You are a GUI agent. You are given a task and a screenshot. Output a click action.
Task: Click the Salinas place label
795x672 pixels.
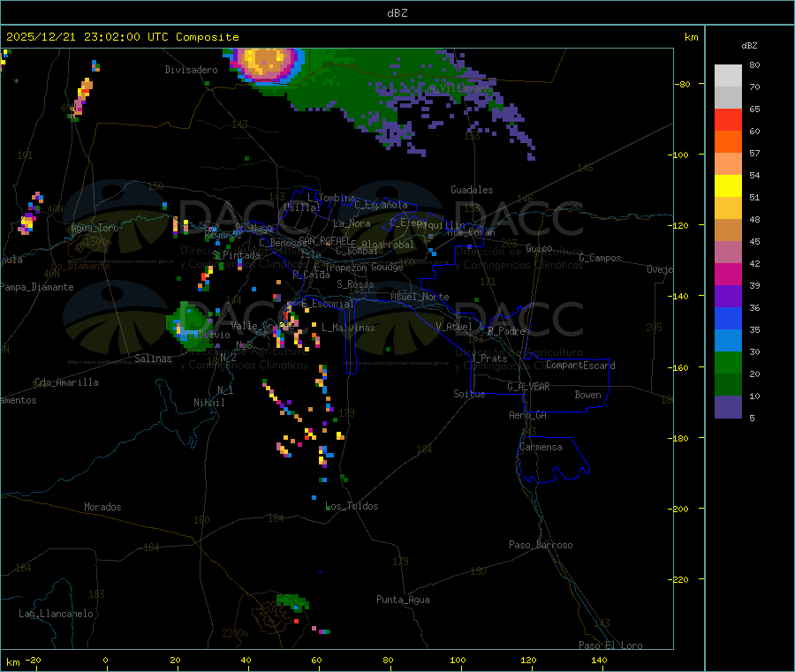153,359
